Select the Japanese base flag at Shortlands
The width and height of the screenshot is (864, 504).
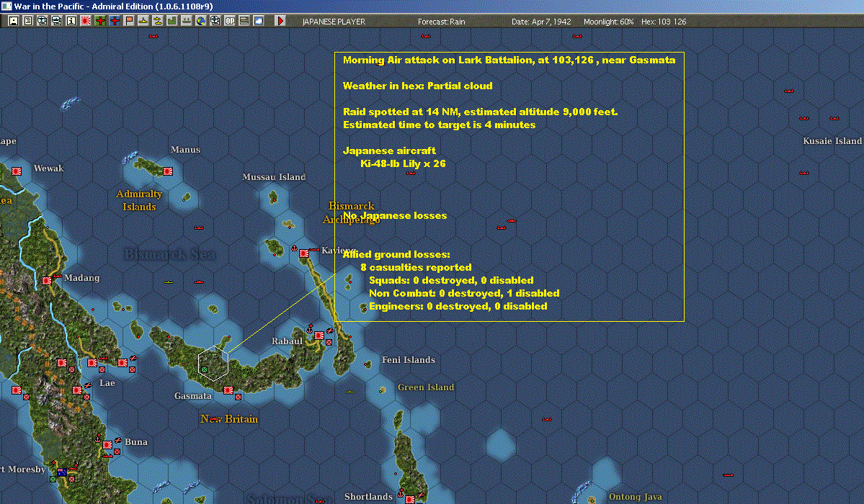[409, 500]
